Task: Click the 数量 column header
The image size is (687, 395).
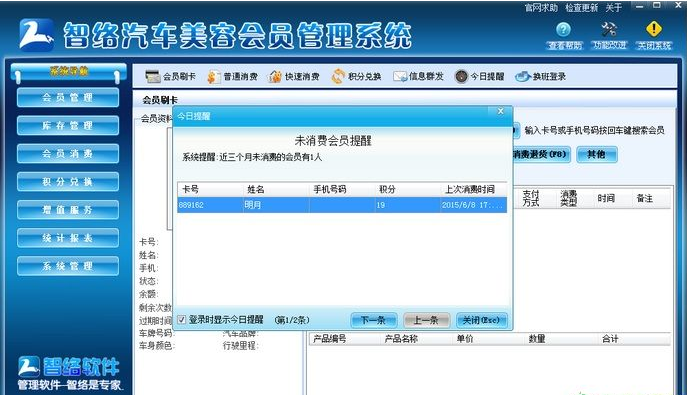Action: [537, 339]
